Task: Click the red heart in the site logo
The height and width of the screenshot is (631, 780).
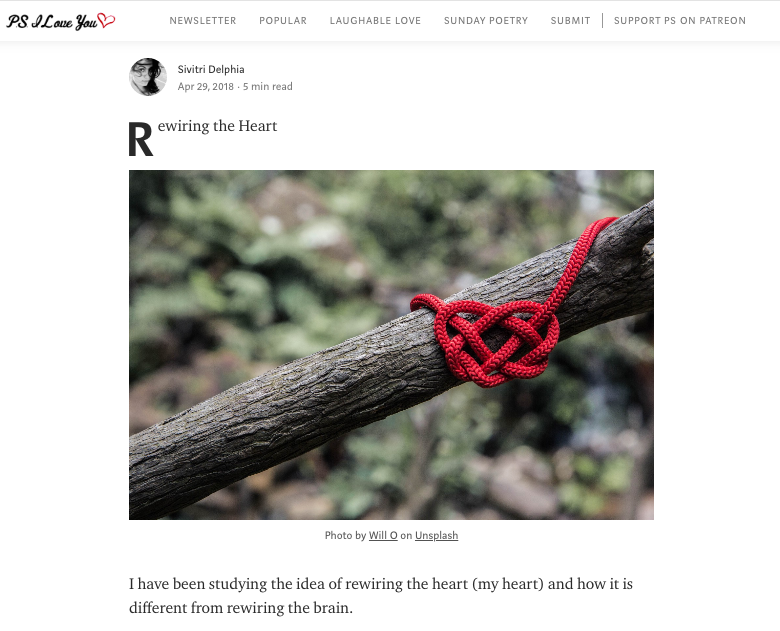Action: (106, 20)
